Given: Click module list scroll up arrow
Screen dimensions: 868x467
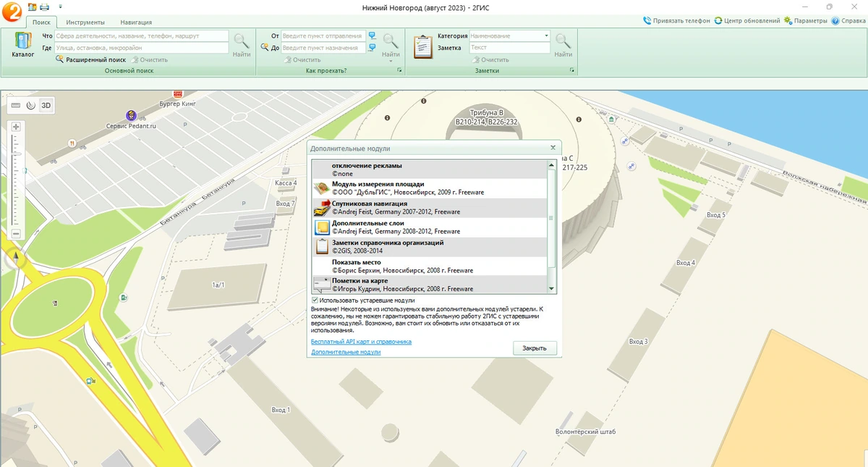Looking at the screenshot, I should tap(552, 166).
